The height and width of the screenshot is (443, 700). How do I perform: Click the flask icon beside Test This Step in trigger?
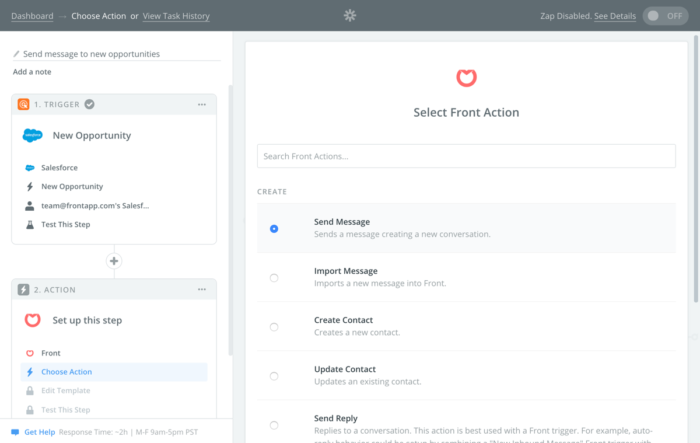[x=29, y=225]
